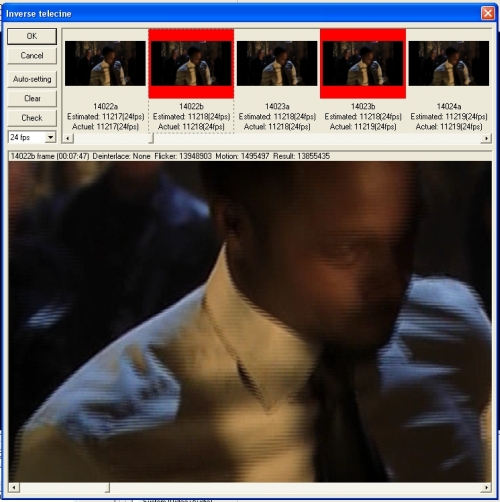Click the preview pane scrollbar thumb
Screen dimensions: 500x502
pyautogui.click(x=107, y=488)
